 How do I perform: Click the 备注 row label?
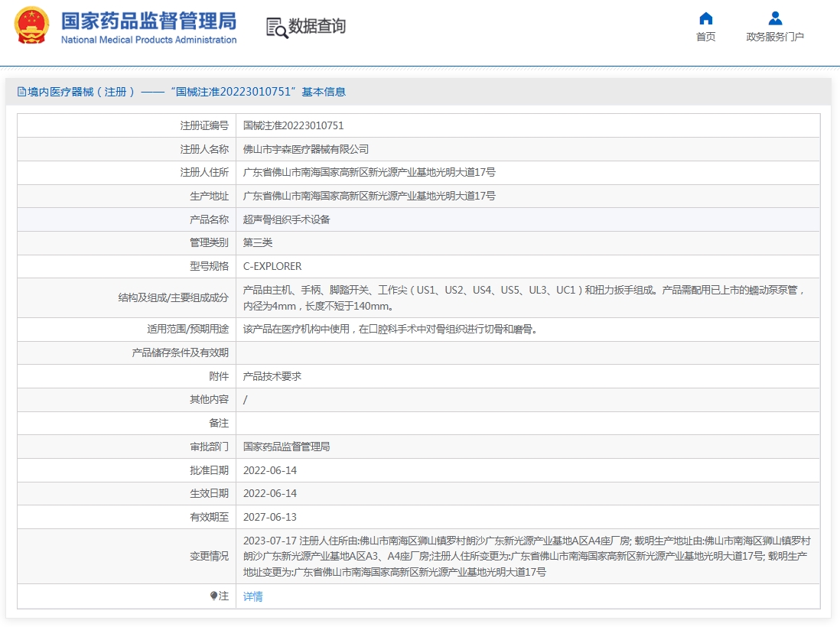coord(219,423)
